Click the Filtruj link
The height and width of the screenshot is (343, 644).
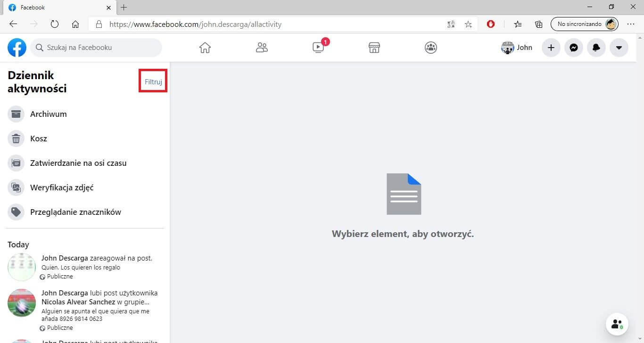point(153,82)
